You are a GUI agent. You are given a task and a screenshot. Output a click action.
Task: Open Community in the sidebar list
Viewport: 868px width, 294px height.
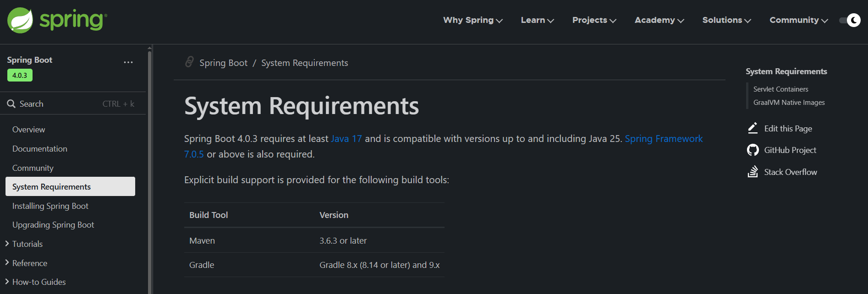click(x=33, y=168)
